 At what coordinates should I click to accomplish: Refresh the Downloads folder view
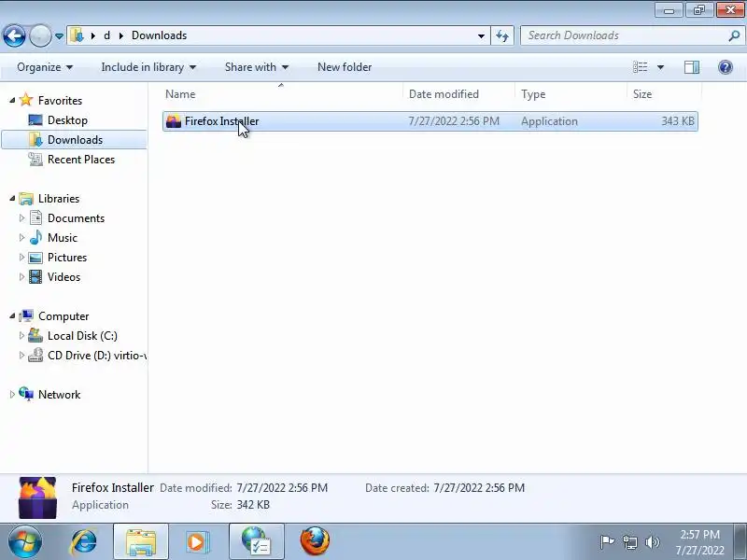[502, 35]
